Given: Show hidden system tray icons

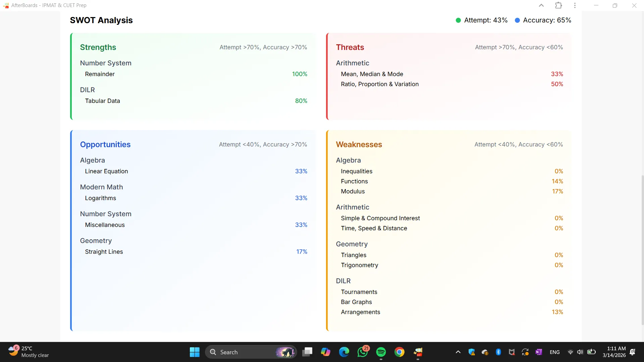Looking at the screenshot, I should point(458,352).
